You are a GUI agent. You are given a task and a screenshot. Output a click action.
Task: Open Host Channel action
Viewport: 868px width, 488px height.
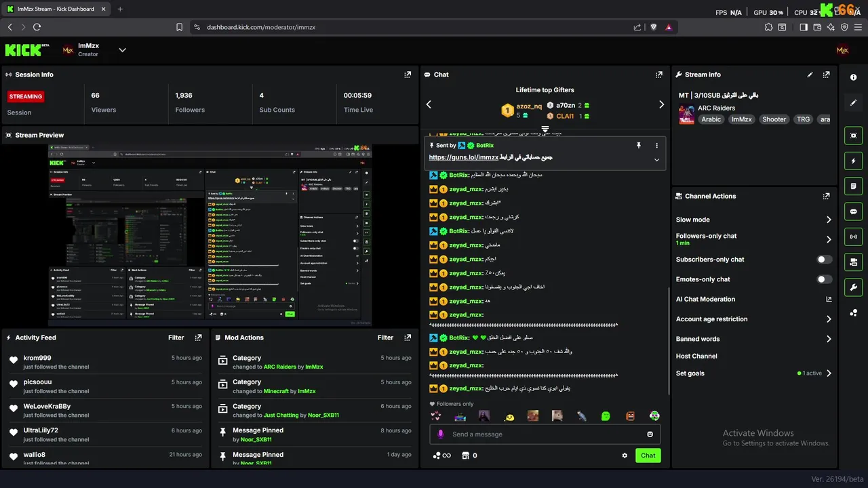(x=696, y=356)
